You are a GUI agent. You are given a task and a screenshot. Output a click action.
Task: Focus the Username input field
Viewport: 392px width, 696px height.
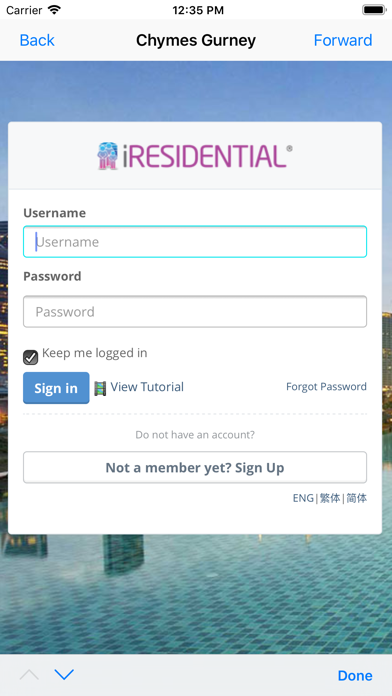[x=195, y=242]
